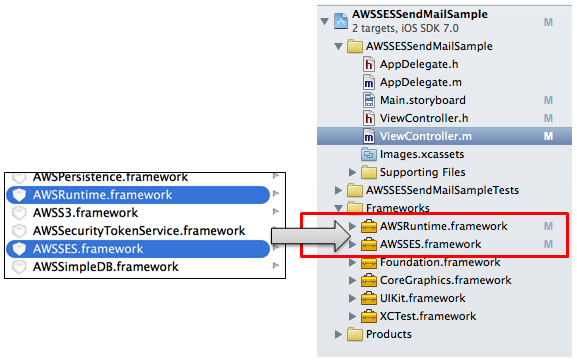Select AWSSES.framework in the Finder list
This screenshot has height=363, width=577.
pyautogui.click(x=138, y=249)
